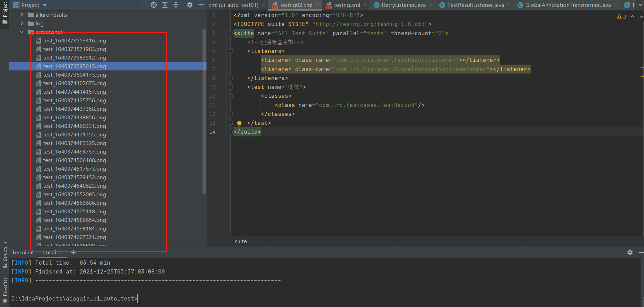
Task: Switch to the testng.xml tab
Action: [x=347, y=5]
